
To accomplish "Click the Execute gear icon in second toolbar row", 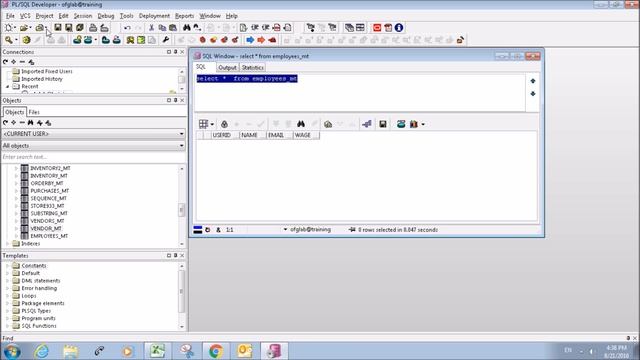I will point(27,40).
